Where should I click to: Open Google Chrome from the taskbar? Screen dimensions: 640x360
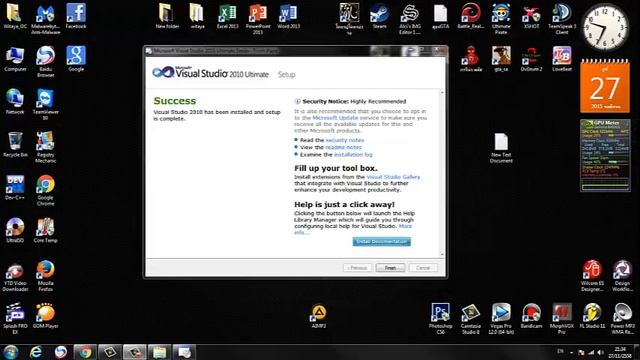pyautogui.click(x=85, y=352)
